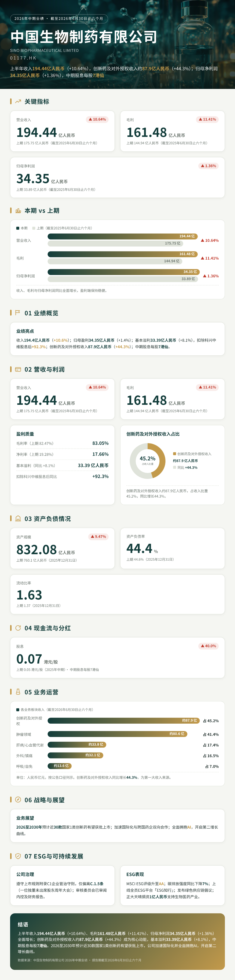Click the +92.3% 扣除科兴中维股息后同比 value
This screenshot has width=235, height=980.
click(100, 476)
